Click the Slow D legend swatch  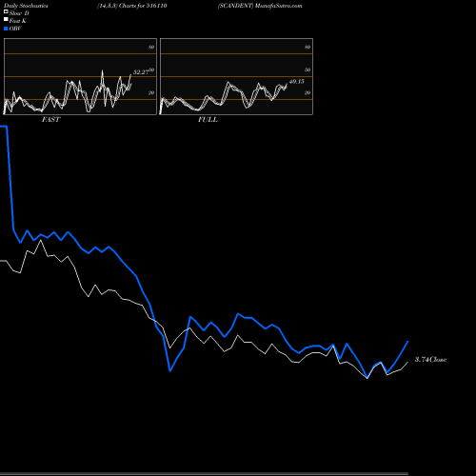coord(6,12)
